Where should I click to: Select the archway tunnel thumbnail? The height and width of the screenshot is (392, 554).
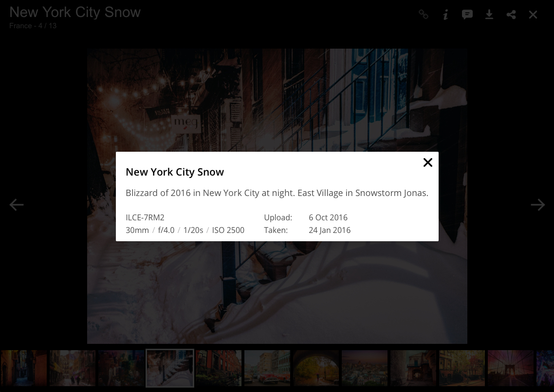[316, 368]
